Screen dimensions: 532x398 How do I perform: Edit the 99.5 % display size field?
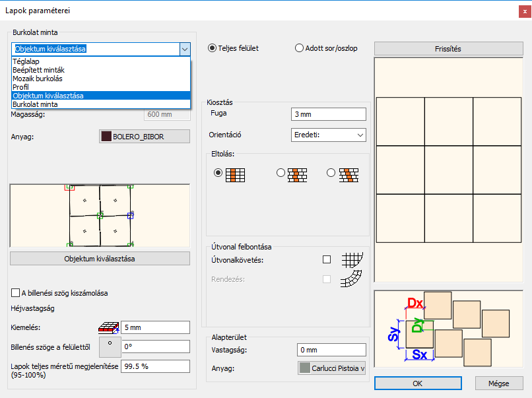point(155,366)
